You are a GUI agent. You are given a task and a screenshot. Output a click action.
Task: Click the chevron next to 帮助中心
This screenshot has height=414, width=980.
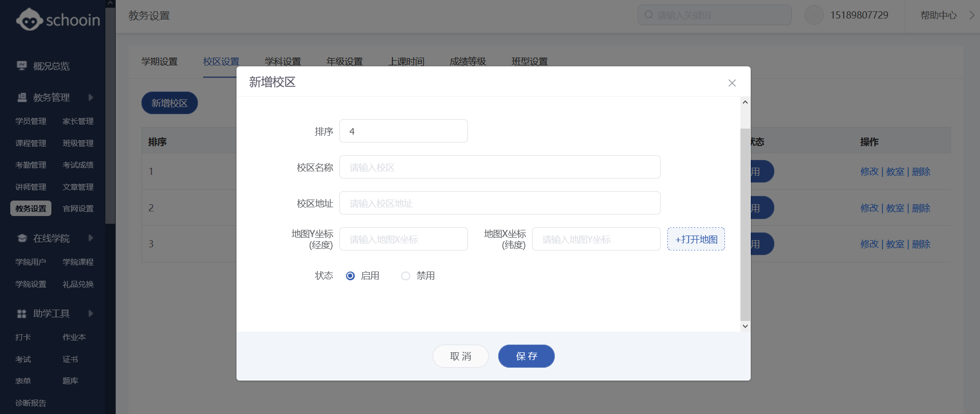tap(972, 15)
